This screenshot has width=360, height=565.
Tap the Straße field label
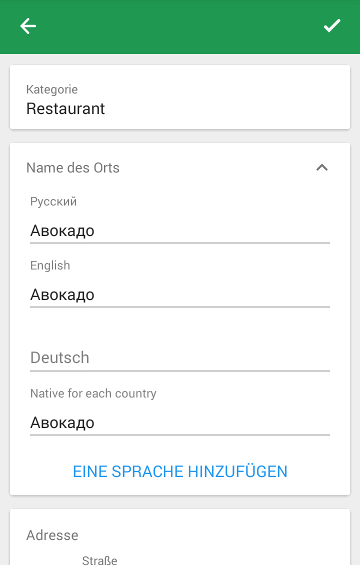pos(100,560)
